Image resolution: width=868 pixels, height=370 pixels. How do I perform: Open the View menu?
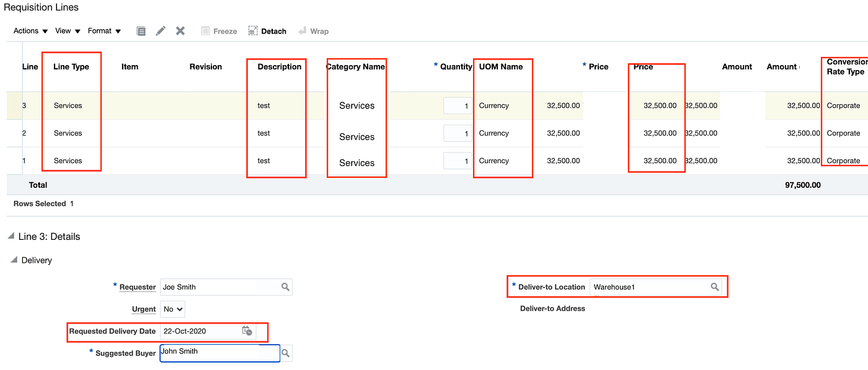coord(63,30)
